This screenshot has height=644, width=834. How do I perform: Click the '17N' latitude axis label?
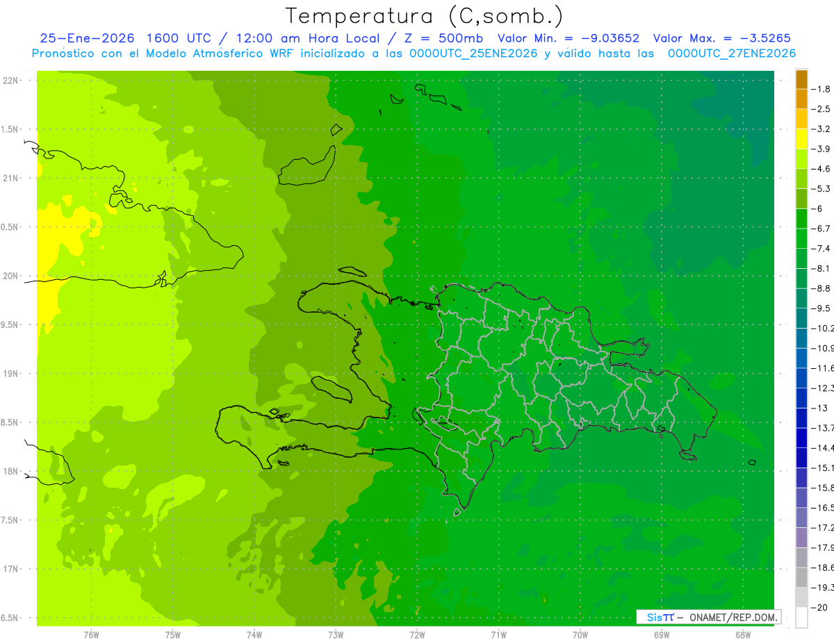point(10,569)
